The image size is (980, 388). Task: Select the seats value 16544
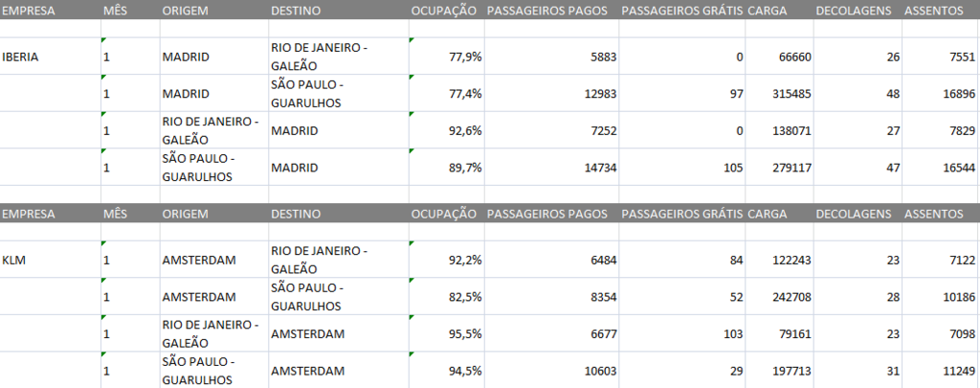click(941, 168)
